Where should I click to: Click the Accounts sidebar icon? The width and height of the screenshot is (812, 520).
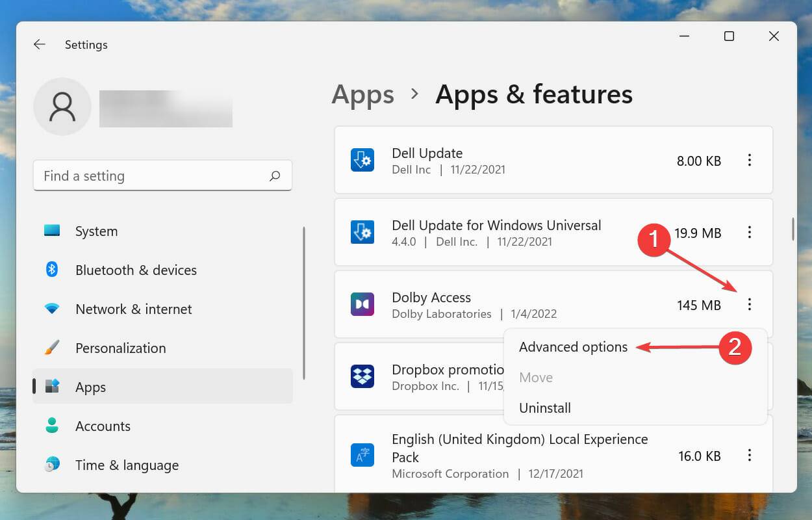[x=54, y=426]
